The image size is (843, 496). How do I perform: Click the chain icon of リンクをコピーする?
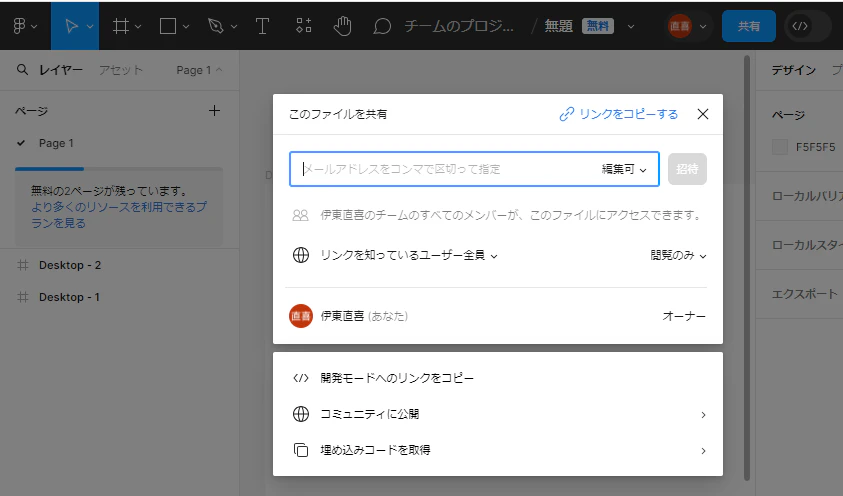tap(567, 114)
